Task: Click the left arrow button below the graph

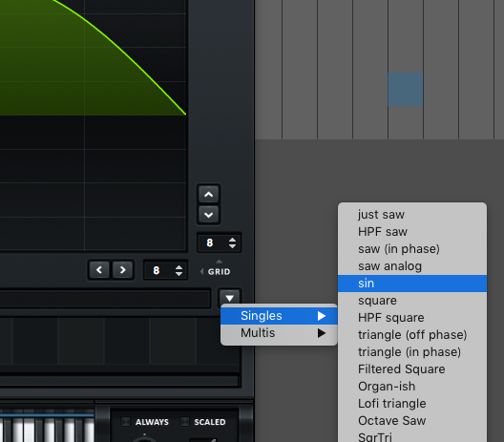Action: 99,270
